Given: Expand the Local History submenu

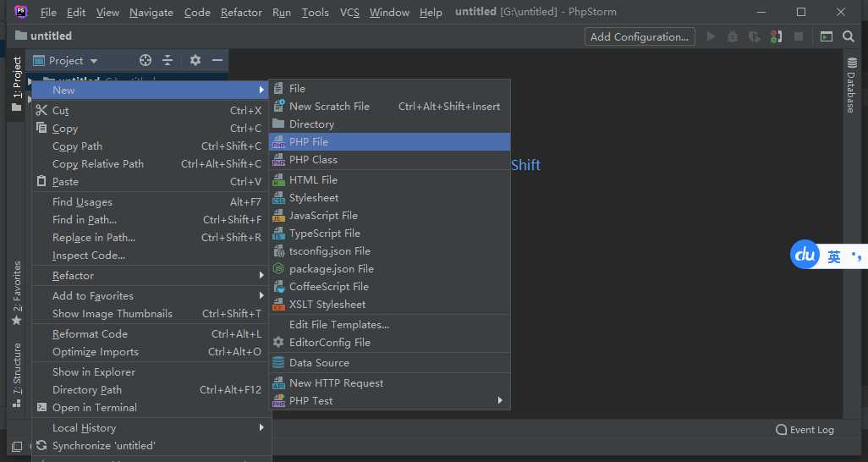Looking at the screenshot, I should pyautogui.click(x=150, y=427).
